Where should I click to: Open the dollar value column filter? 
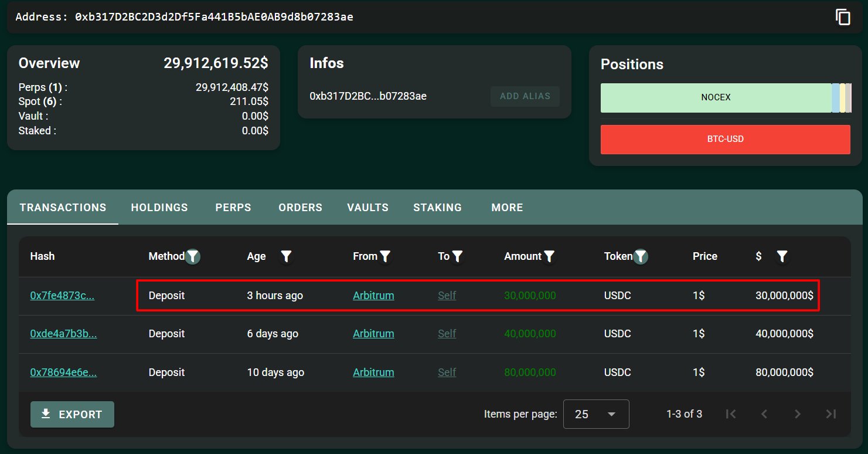782,256
